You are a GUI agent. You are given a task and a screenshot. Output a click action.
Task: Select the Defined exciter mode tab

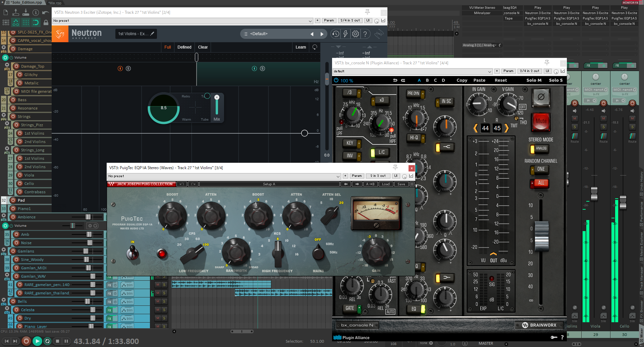pos(184,47)
